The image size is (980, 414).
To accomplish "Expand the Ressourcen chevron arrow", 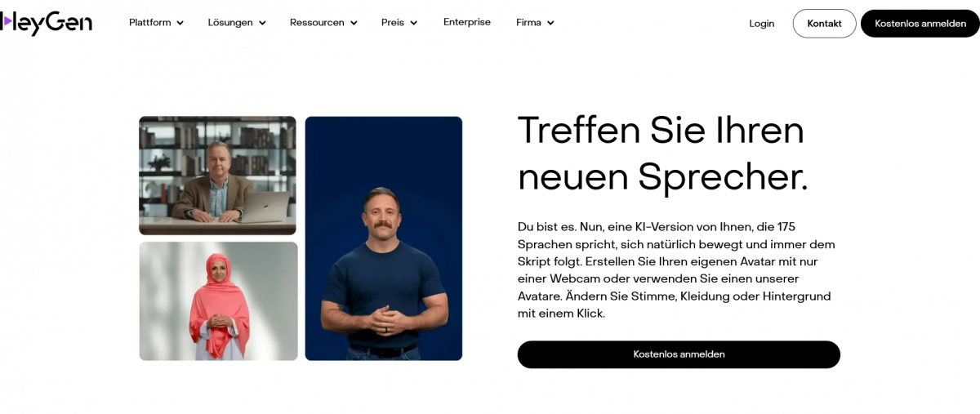I will coord(354,23).
